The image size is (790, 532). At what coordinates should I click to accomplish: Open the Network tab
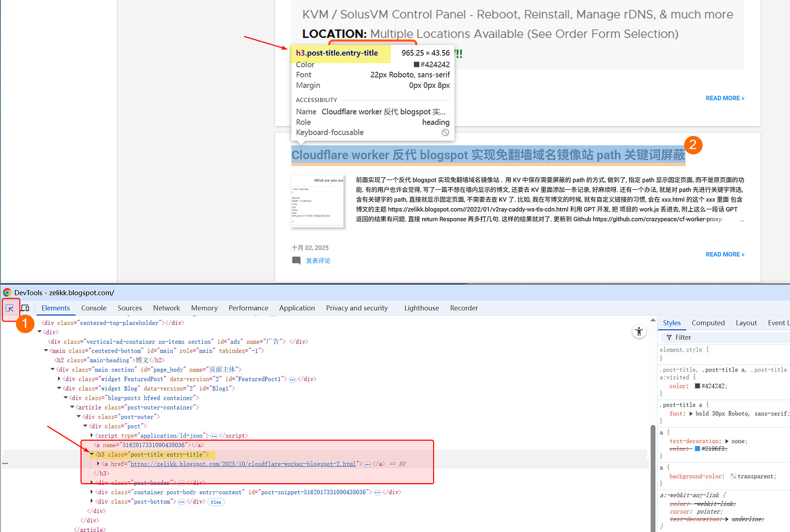pyautogui.click(x=167, y=308)
